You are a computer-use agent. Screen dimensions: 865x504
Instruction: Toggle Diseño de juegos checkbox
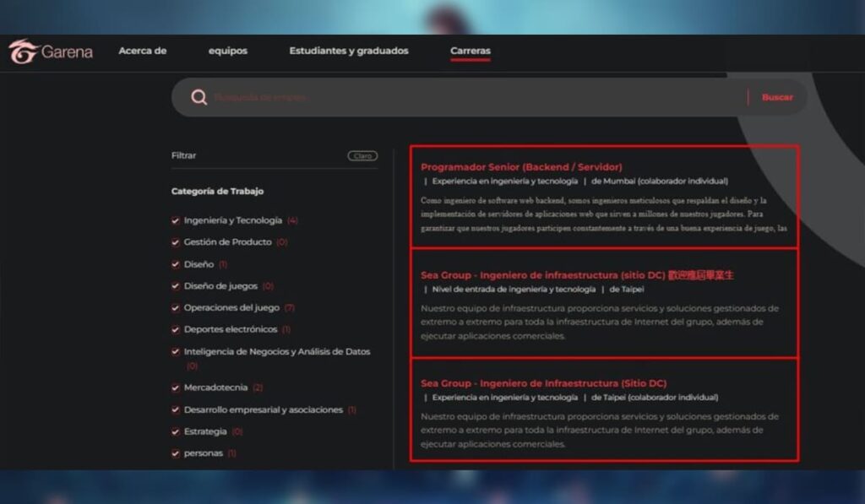point(176,285)
